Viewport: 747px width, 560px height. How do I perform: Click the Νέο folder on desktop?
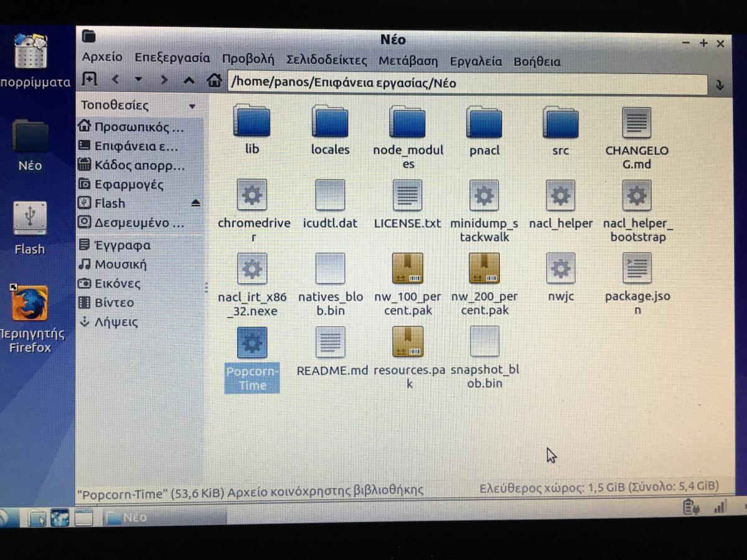tap(31, 137)
